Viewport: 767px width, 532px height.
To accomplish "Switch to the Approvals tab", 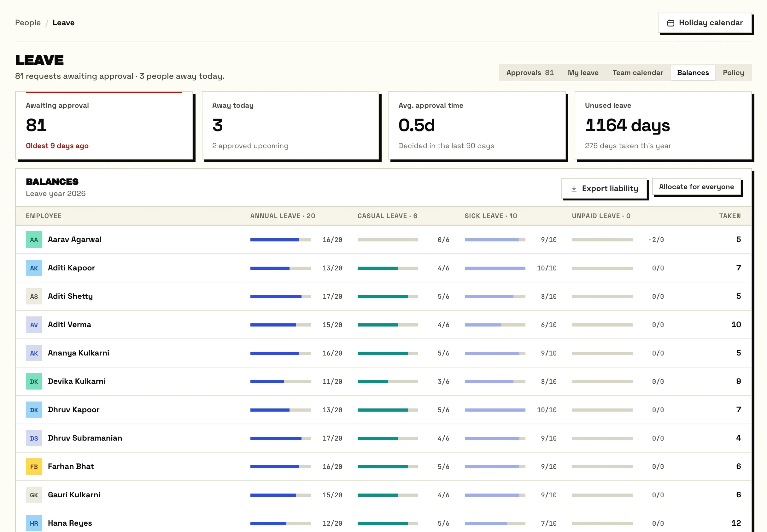I will 530,73.
